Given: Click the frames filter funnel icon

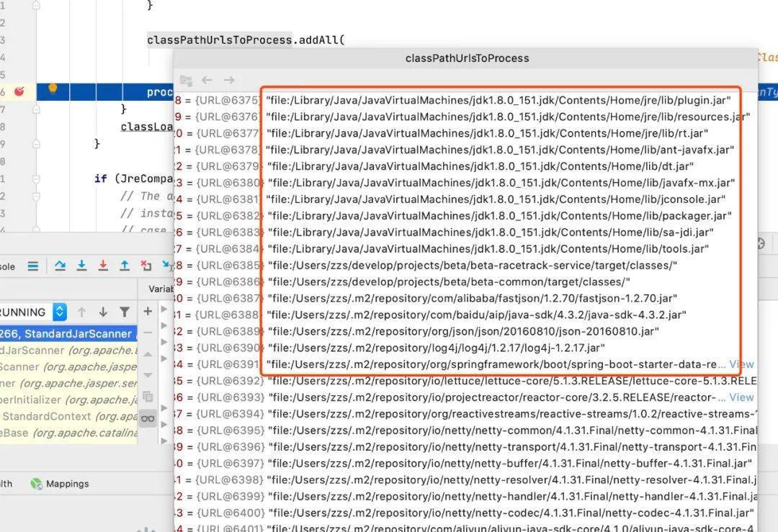Looking at the screenshot, I should tap(125, 312).
